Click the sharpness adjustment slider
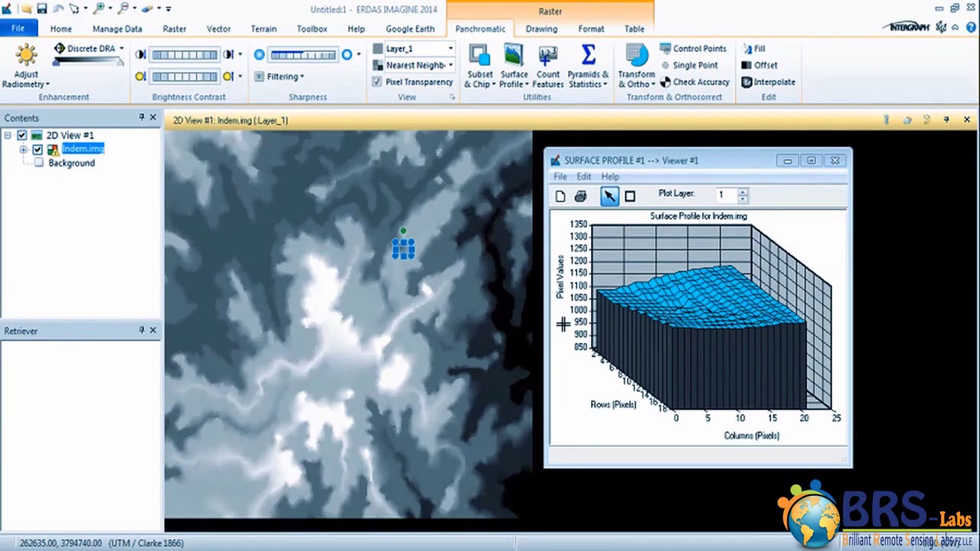The width and height of the screenshot is (980, 551). pyautogui.click(x=303, y=54)
